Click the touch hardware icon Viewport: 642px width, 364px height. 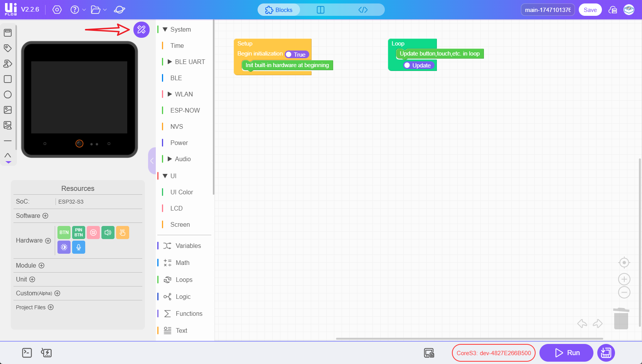tap(123, 233)
